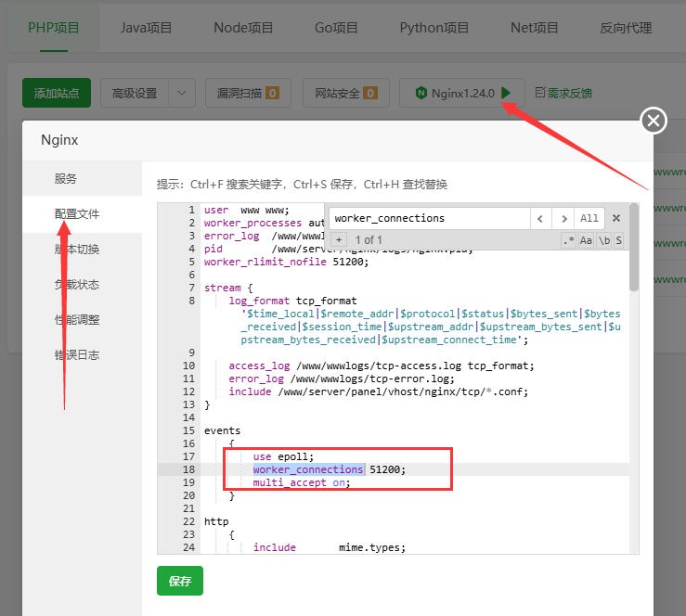This screenshot has width=686, height=616.
Task: Click 'stream {' on line 7
Action: click(228, 288)
